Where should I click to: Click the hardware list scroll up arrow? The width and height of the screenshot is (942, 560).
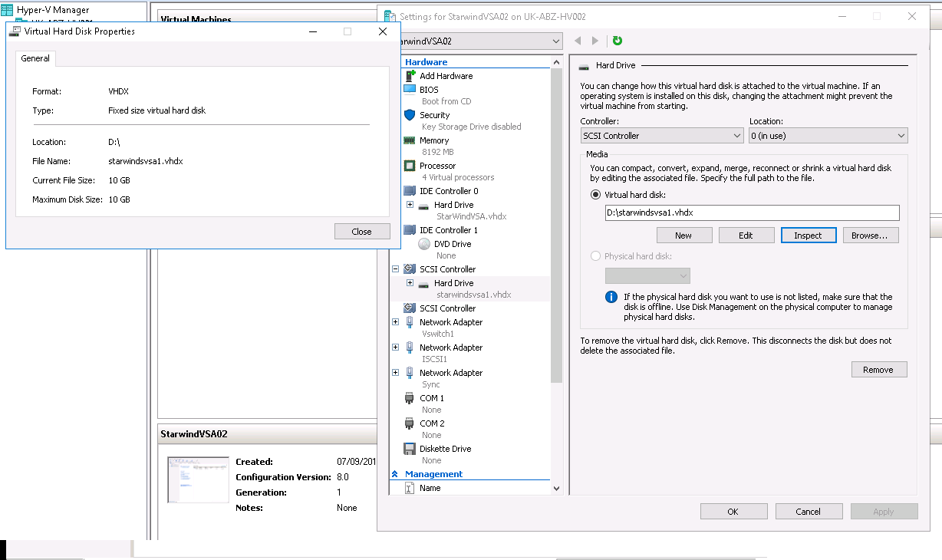556,62
